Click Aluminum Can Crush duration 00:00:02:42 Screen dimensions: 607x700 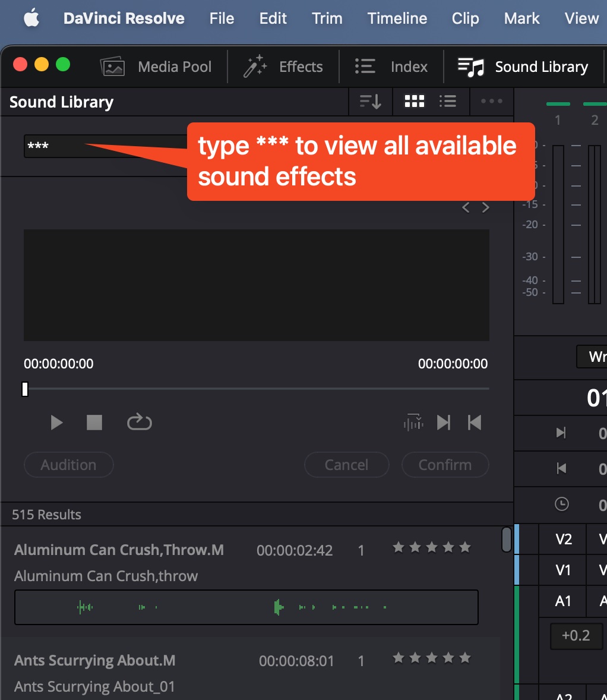pyautogui.click(x=295, y=550)
